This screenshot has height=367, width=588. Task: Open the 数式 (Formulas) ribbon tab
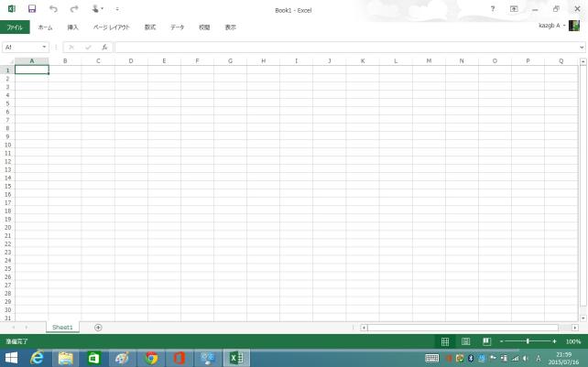click(150, 27)
